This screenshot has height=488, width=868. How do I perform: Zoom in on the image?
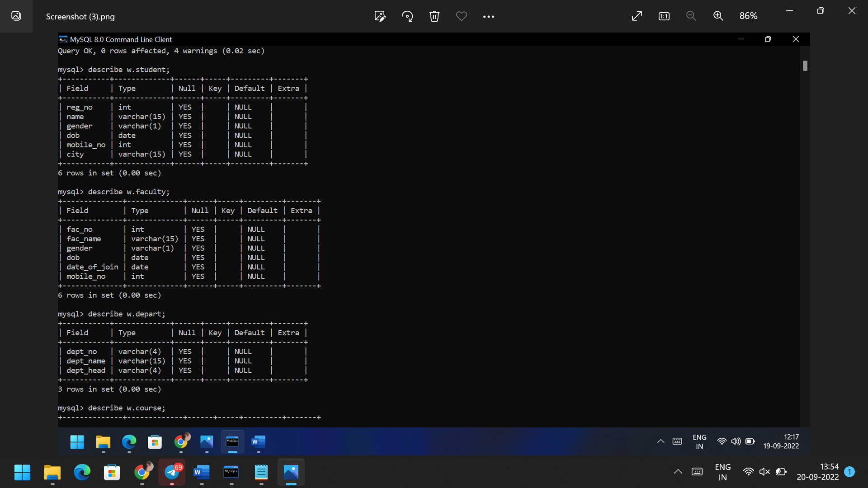718,16
